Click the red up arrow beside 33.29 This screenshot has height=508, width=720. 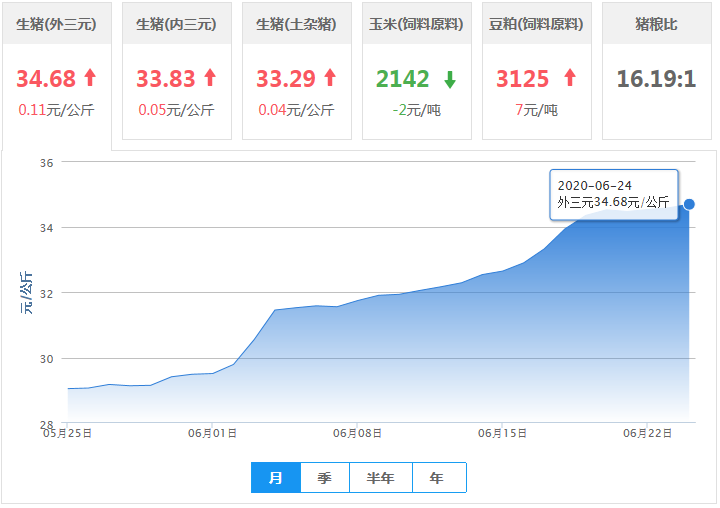[x=330, y=78]
